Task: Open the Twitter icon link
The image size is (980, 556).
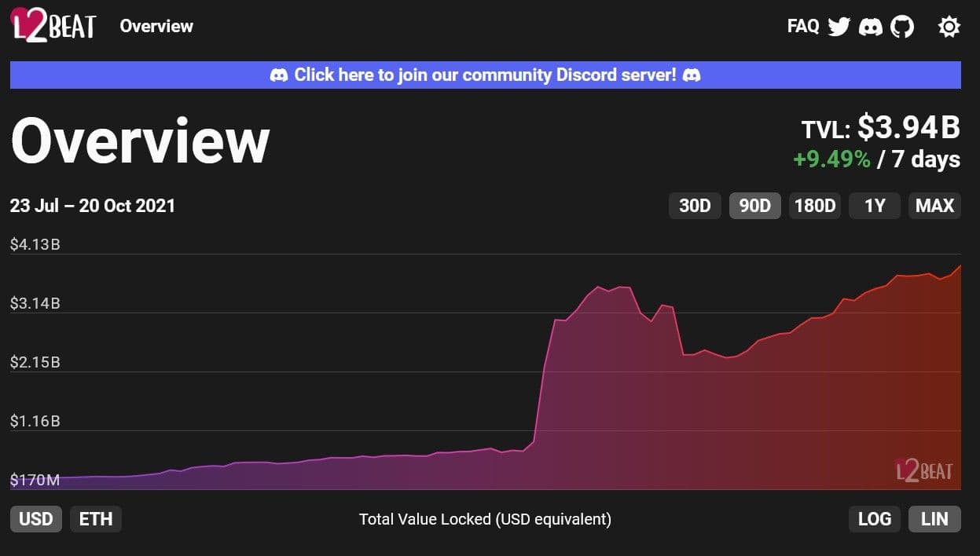Action: pyautogui.click(x=839, y=27)
